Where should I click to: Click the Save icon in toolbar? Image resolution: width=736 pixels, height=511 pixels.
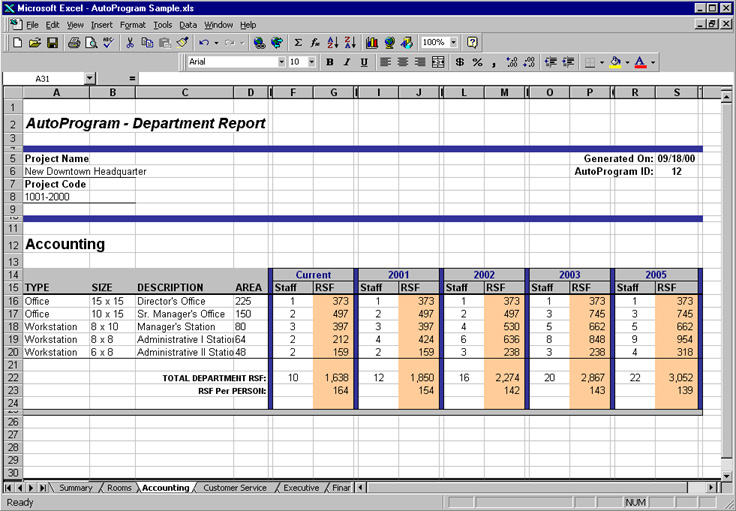tap(52, 43)
